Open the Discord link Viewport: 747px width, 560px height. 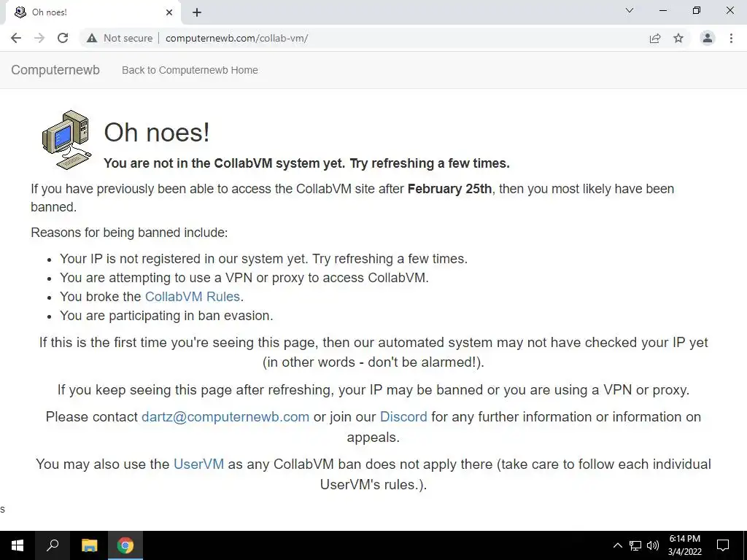(x=403, y=416)
